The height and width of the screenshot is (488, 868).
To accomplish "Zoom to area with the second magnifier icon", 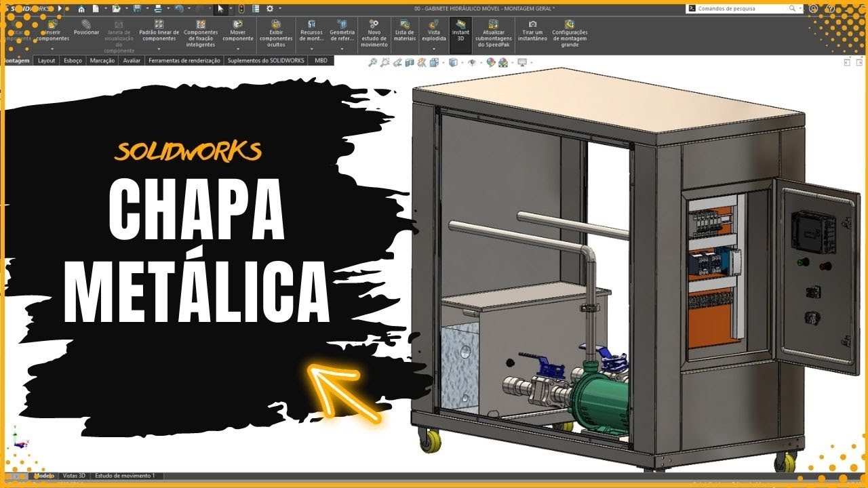I will tap(384, 62).
